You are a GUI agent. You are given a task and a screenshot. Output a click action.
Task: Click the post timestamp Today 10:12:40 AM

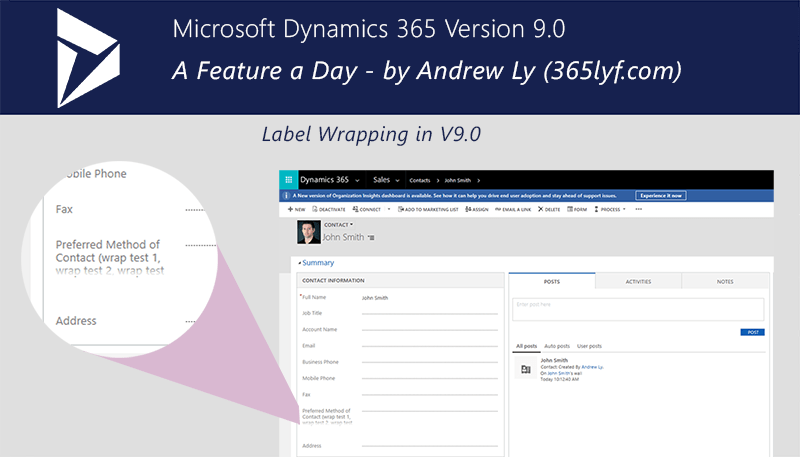click(560, 379)
